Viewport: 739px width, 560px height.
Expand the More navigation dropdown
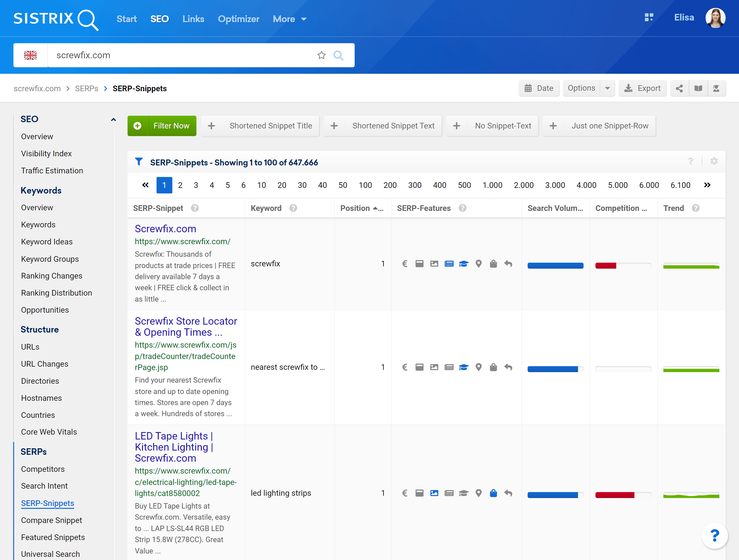coord(290,18)
